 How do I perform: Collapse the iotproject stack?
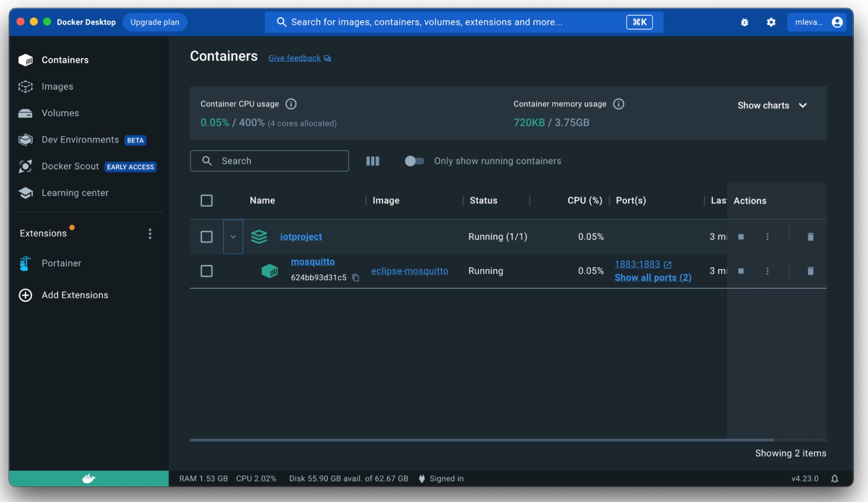pos(233,237)
